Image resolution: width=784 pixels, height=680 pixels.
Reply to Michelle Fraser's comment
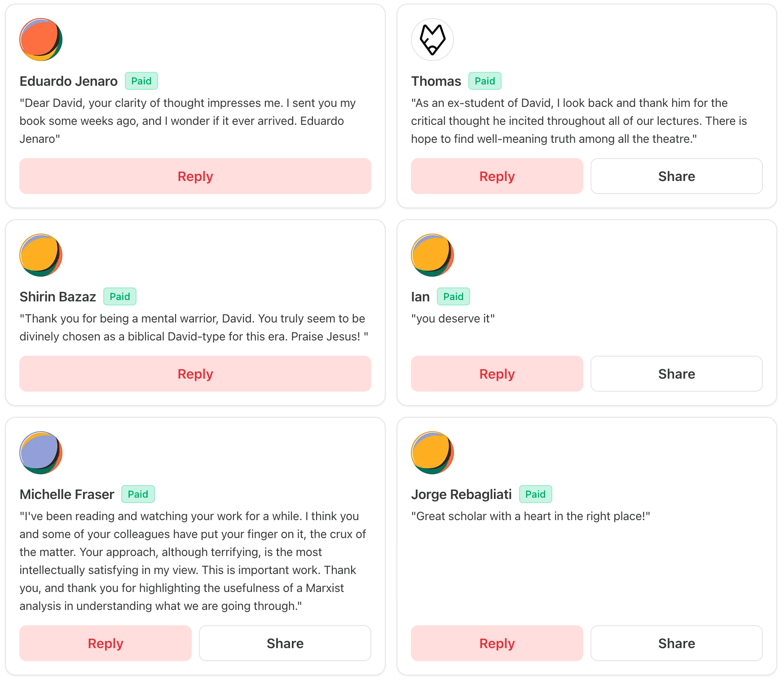[x=105, y=643]
